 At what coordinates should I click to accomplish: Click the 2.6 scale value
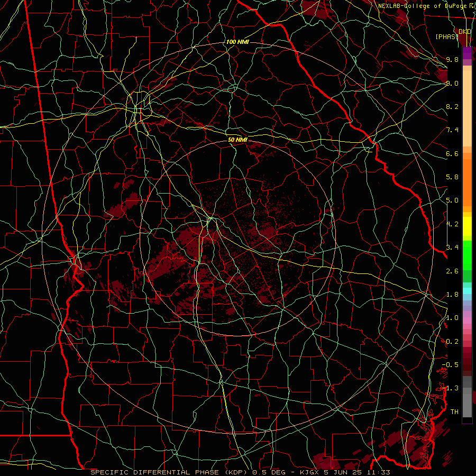tap(452, 271)
